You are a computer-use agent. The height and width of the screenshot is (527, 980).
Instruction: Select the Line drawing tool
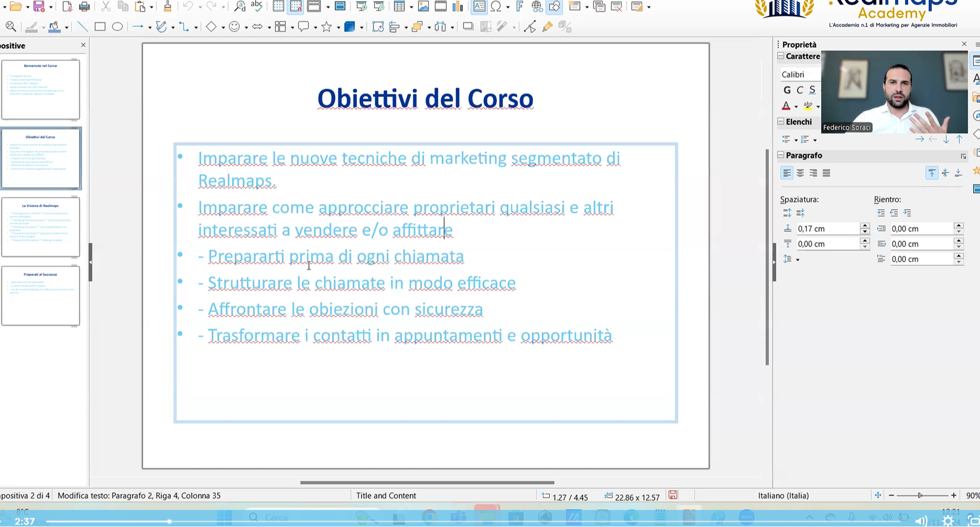click(82, 27)
